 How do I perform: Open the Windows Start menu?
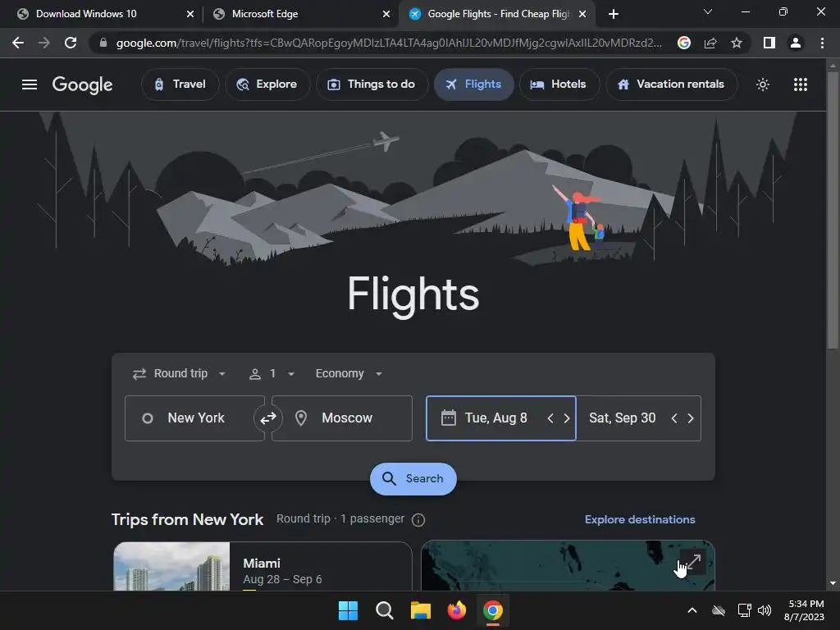[348, 610]
